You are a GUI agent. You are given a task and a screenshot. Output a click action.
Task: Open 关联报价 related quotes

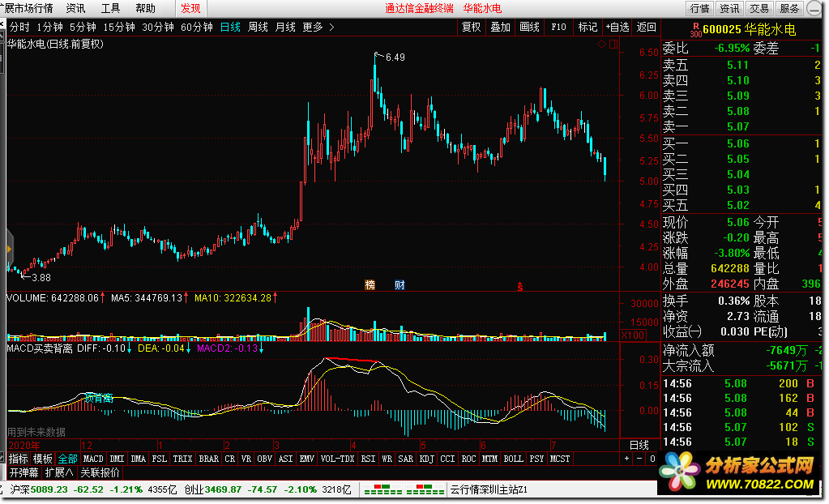100,472
